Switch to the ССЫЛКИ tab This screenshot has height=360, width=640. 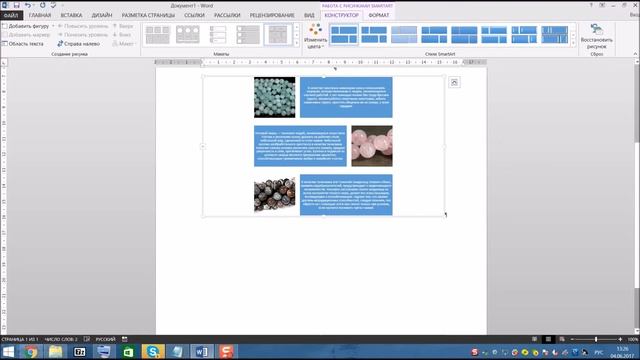[194, 16]
